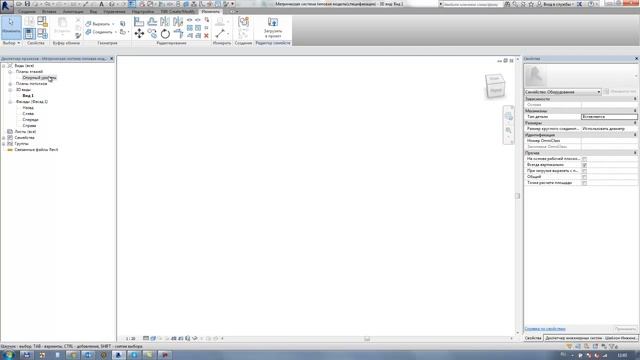The height and width of the screenshot is (360, 640).
Task: Open the Надстройки ribbon tab
Action: point(143,11)
